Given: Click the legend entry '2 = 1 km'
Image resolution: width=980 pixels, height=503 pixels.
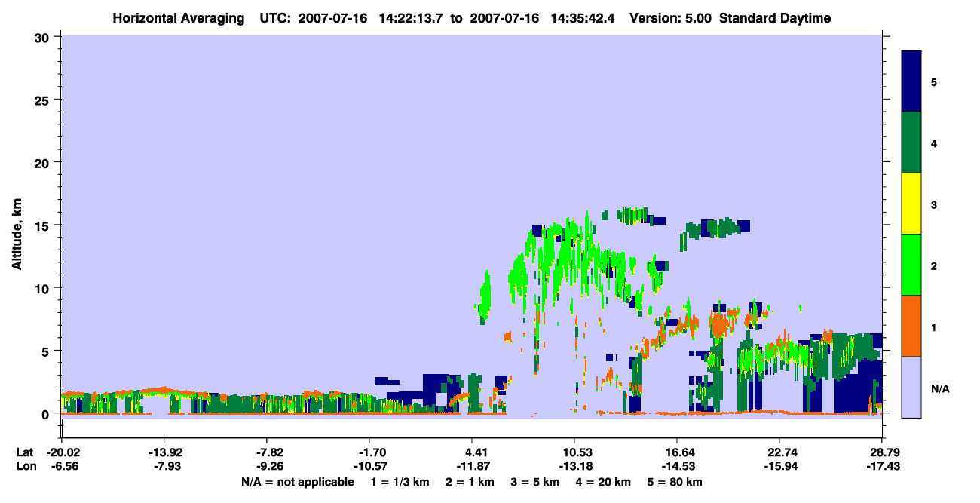Looking at the screenshot, I should [x=470, y=482].
